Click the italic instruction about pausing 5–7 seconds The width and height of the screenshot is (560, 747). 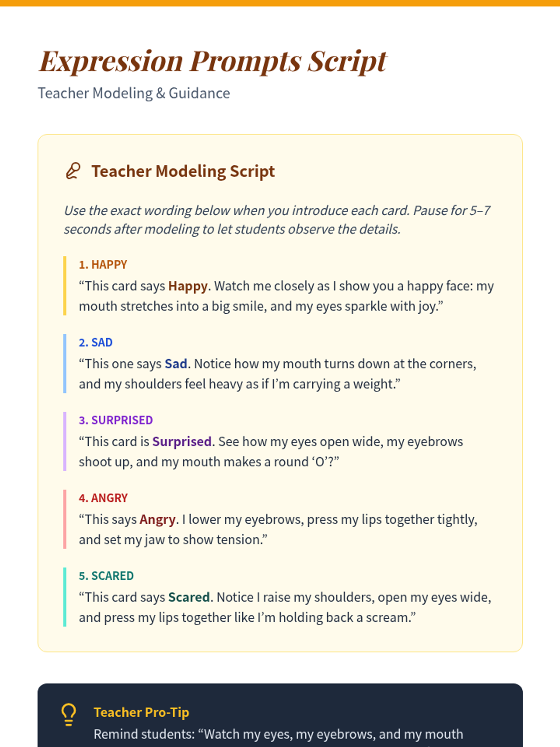coord(277,220)
